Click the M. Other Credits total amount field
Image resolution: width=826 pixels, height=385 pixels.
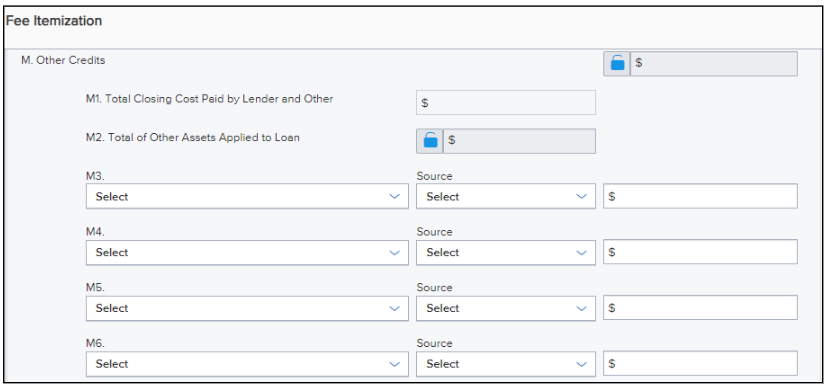click(714, 64)
